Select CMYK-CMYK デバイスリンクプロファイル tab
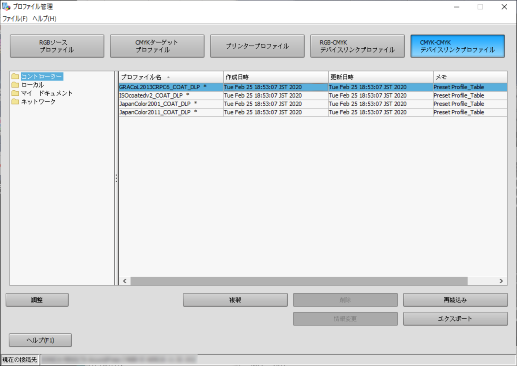The image size is (517, 366). (458, 46)
